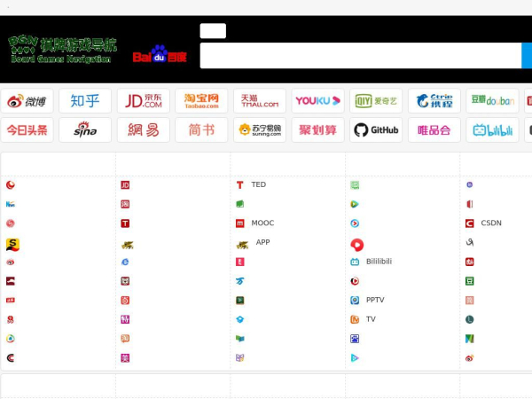Click the YOUKU logo tile
532x399 pixels.
318,101
